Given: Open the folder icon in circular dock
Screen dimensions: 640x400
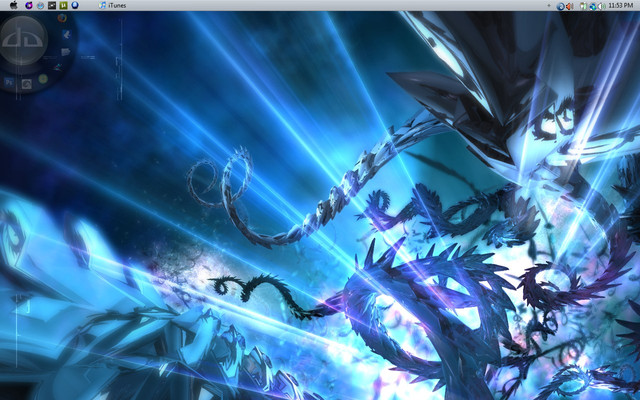Looking at the screenshot, I should (x=66, y=52).
